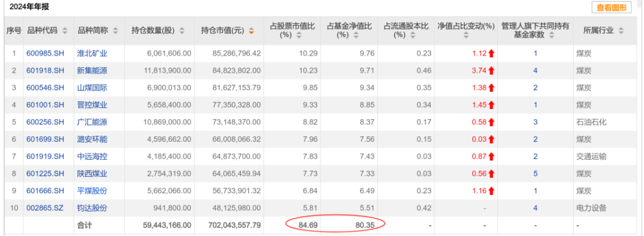Click fund count 5 for 陕西煤业

click(535, 174)
